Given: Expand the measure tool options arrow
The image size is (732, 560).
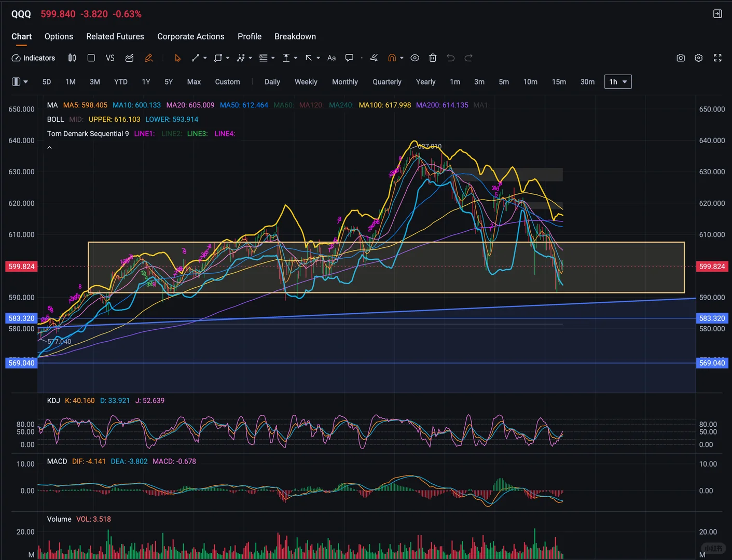Looking at the screenshot, I should click(296, 58).
